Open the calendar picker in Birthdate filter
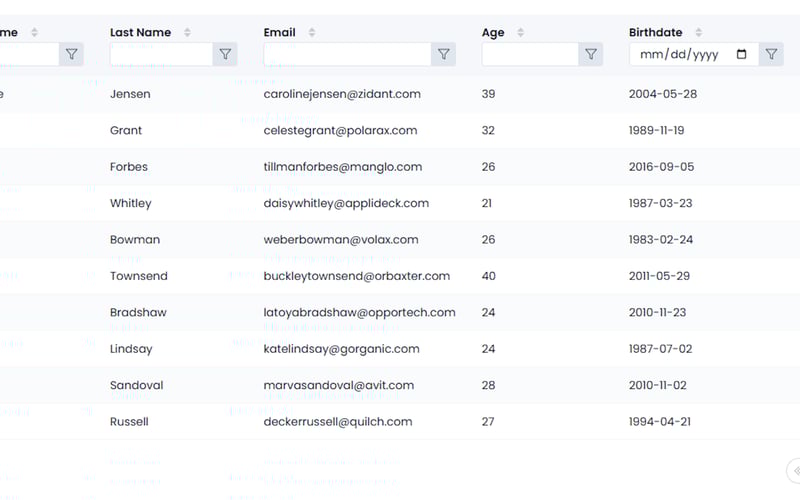 741,54
